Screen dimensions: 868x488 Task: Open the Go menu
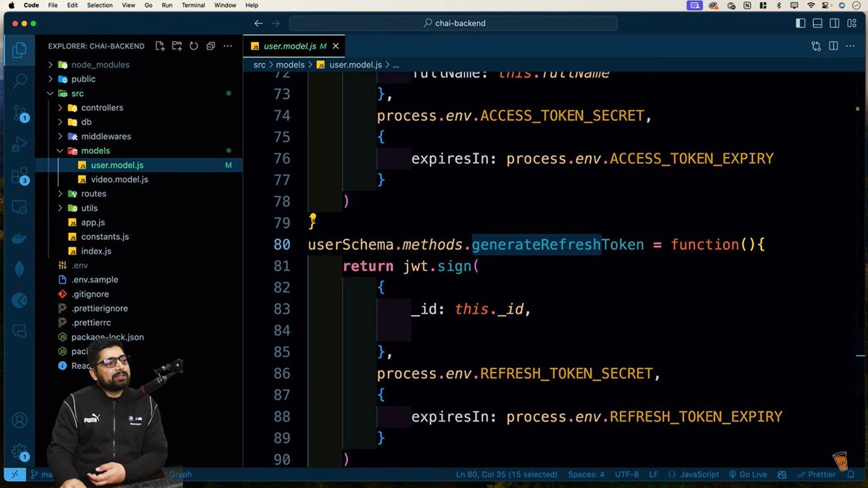pyautogui.click(x=148, y=5)
